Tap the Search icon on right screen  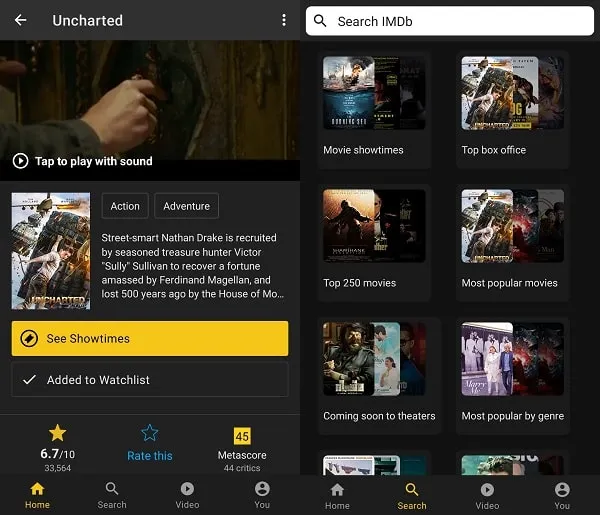[412, 489]
